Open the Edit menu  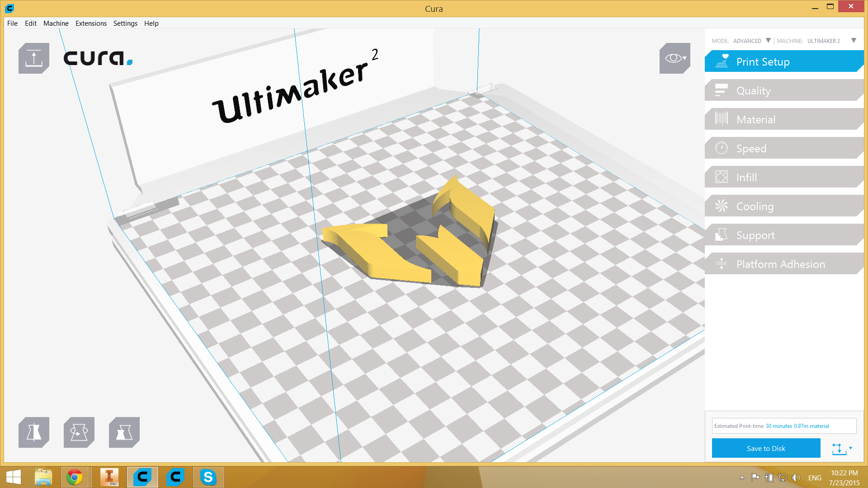coord(31,23)
